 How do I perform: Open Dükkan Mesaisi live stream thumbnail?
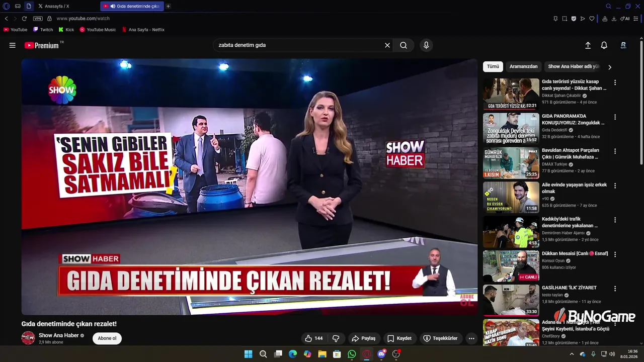[x=511, y=266]
